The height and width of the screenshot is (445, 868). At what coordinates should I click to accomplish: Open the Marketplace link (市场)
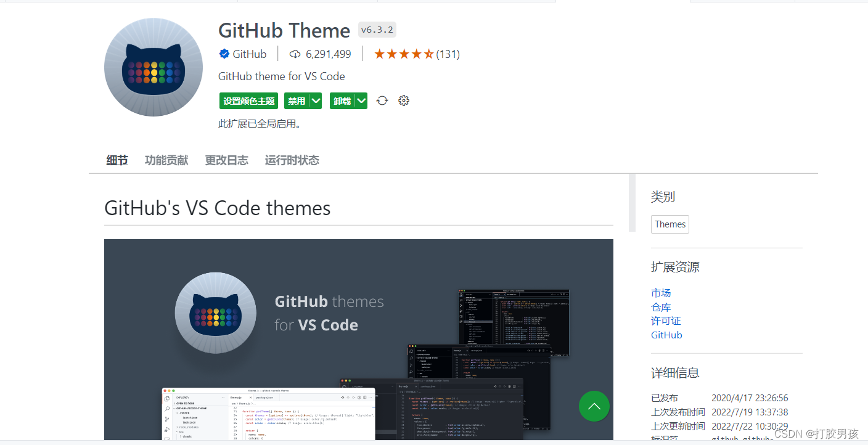661,293
